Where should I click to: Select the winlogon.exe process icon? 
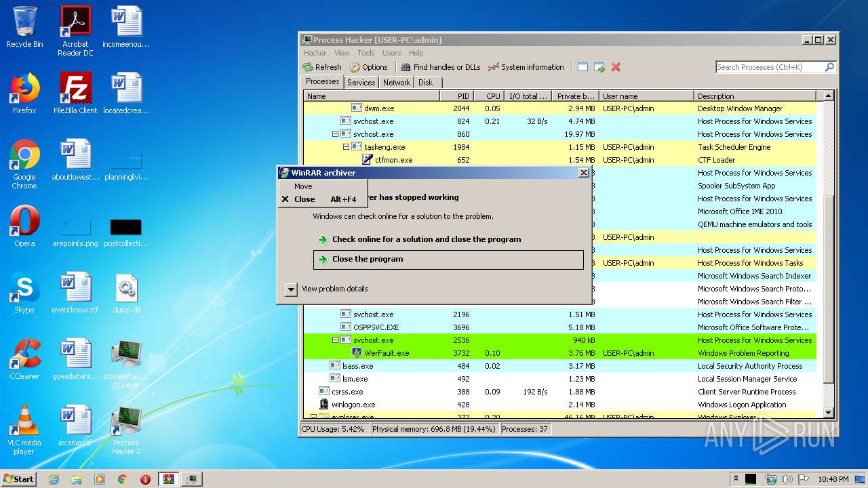323,405
